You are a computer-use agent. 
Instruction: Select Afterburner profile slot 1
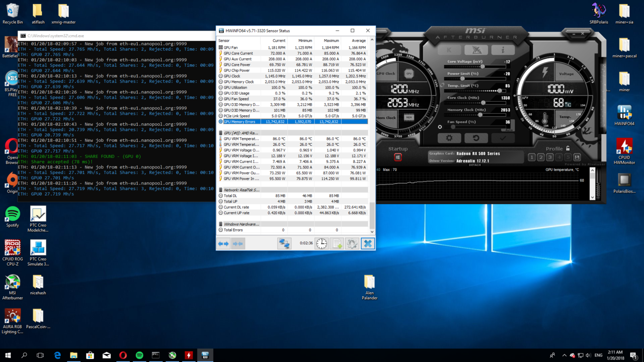pos(532,157)
